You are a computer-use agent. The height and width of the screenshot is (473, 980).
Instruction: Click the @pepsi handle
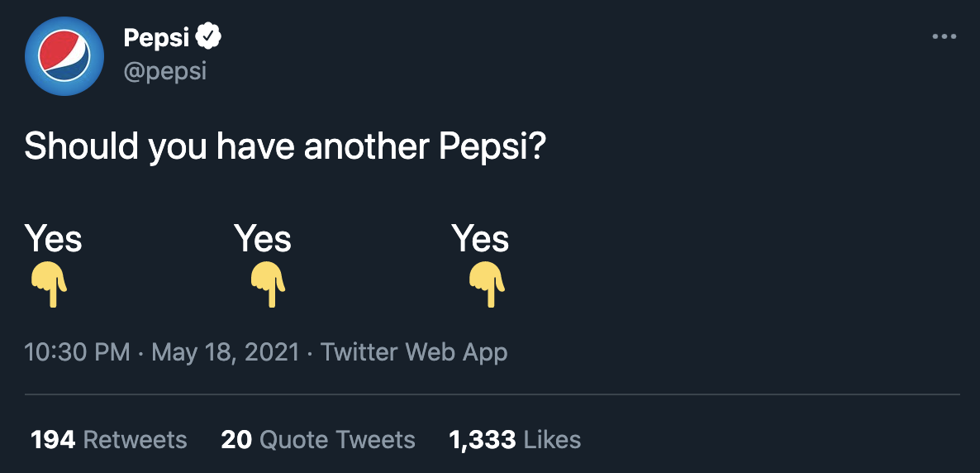pyautogui.click(x=164, y=71)
